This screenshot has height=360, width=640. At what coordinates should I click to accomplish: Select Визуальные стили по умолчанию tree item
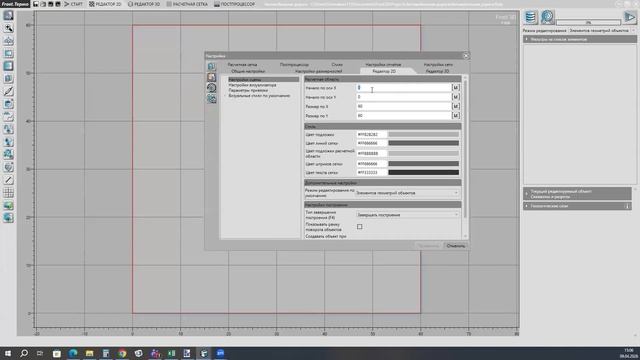(x=259, y=96)
